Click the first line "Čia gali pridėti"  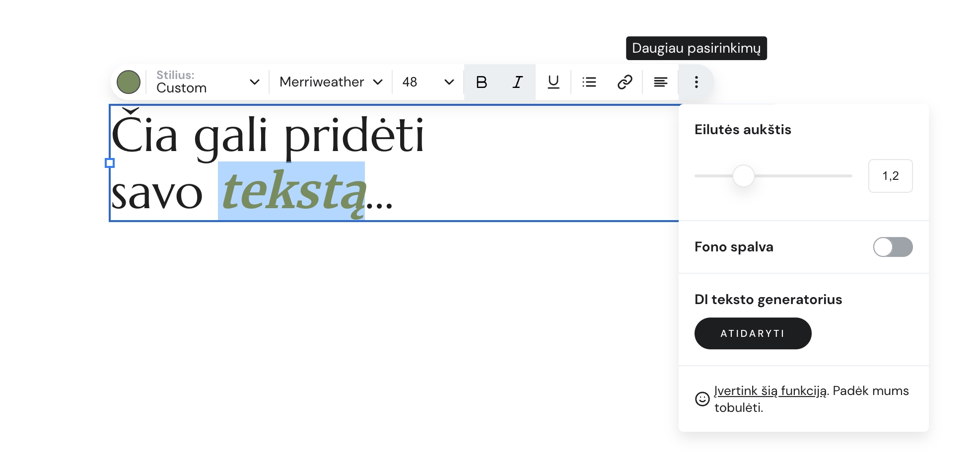tap(268, 135)
